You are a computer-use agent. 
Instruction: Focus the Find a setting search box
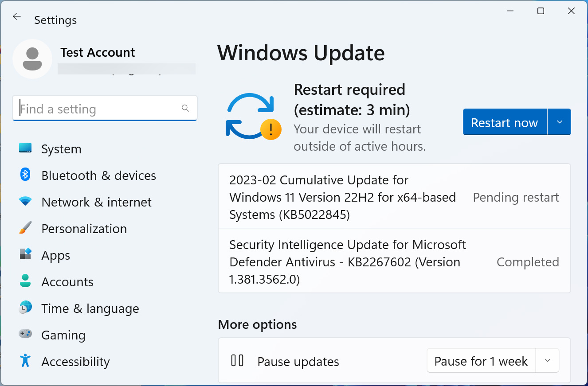105,108
